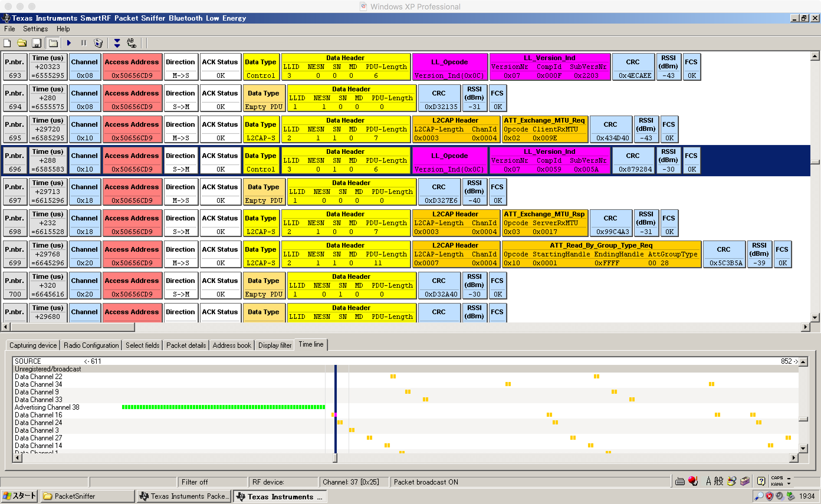Open IME tools toolbox icon
The width and height of the screenshot is (821, 504).
[x=745, y=481]
